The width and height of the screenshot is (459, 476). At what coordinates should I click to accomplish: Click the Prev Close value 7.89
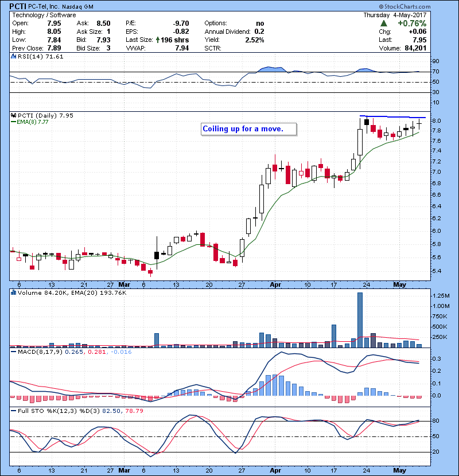tap(54, 48)
